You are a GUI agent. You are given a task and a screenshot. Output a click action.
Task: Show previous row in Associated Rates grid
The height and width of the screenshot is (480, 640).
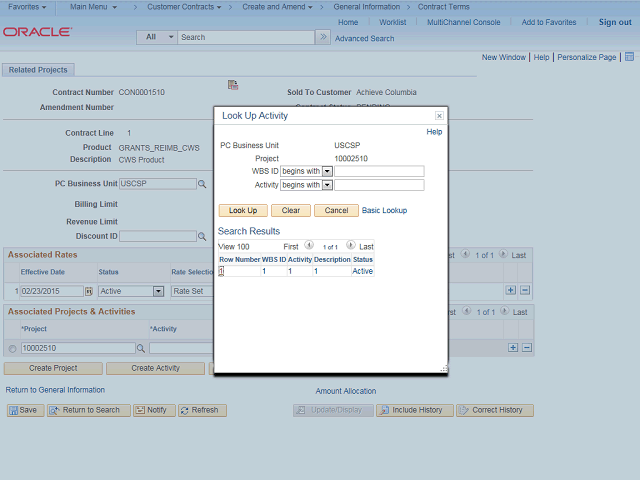[x=465, y=254]
